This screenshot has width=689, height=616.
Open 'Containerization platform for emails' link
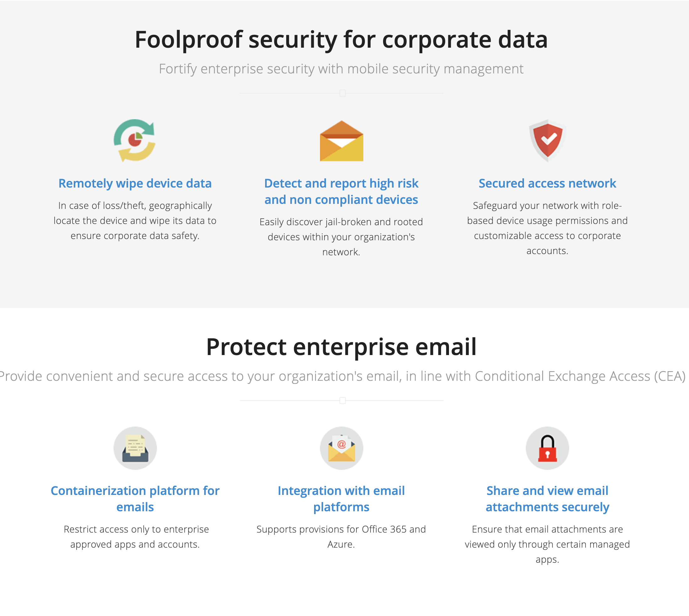point(135,499)
